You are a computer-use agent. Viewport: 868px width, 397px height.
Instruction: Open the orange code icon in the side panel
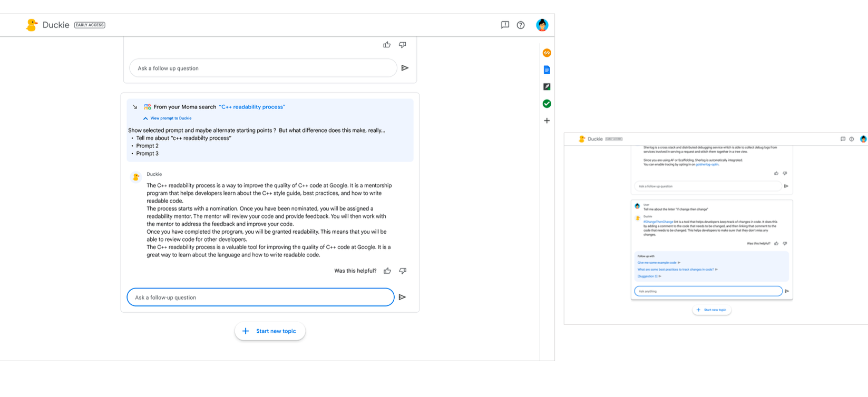coord(547,53)
